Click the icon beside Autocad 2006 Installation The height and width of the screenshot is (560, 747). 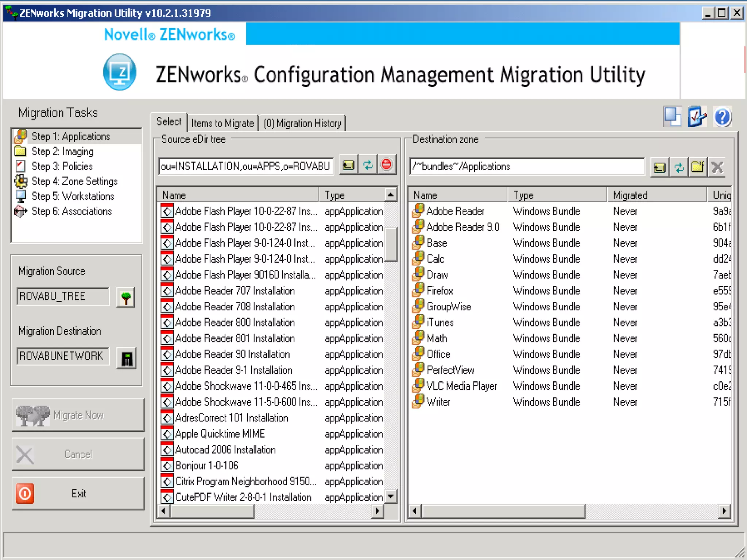167,450
